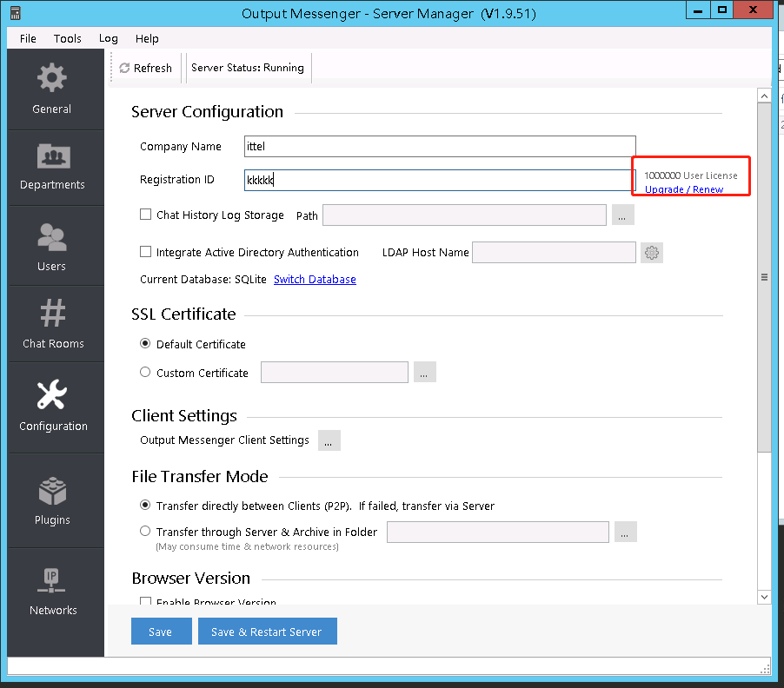Close the Server Manager window
Image resolution: width=784 pixels, height=688 pixels.
754,10
